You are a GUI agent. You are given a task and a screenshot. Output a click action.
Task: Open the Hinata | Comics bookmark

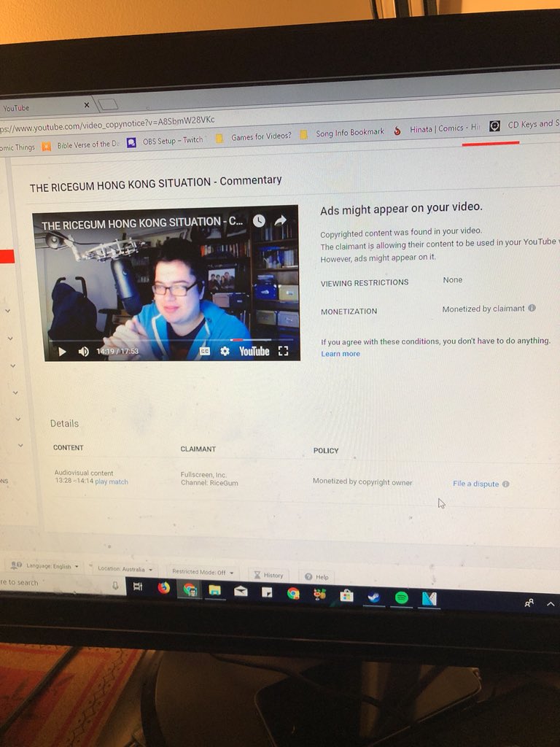coord(437,128)
